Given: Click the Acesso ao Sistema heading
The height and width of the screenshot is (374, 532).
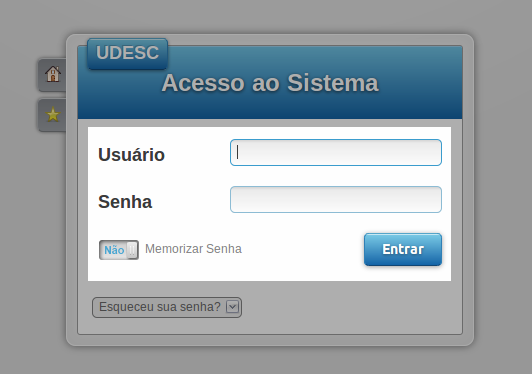Looking at the screenshot, I should click(x=270, y=83).
